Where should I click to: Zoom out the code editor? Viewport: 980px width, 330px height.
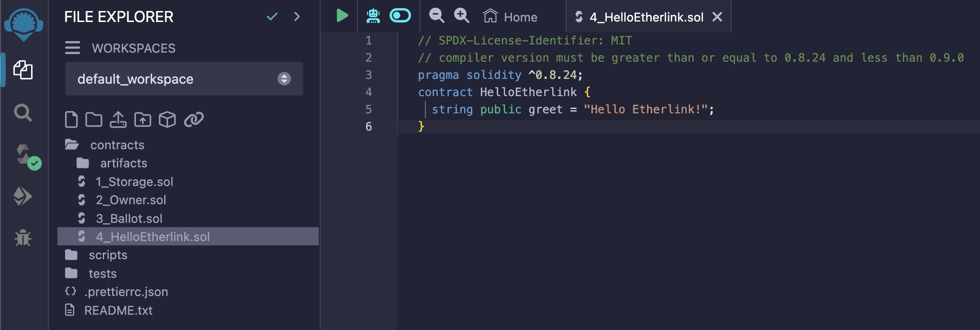coord(436,15)
